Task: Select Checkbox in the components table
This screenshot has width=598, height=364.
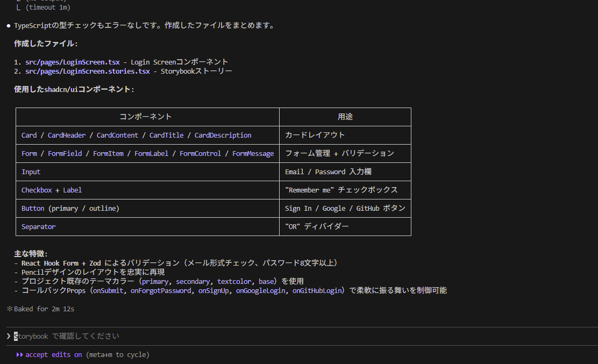Action: coord(37,190)
